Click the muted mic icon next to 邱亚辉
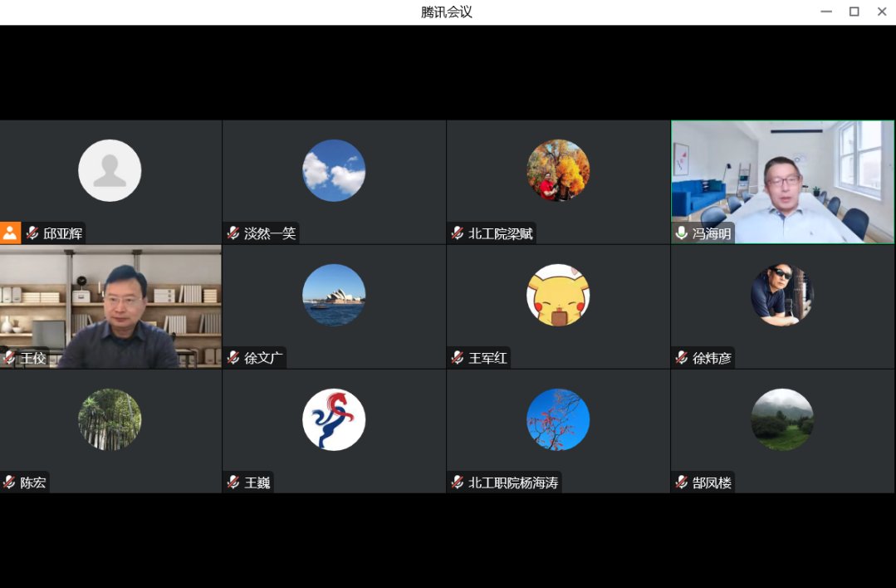Viewport: 896px width, 588px height. [x=32, y=233]
